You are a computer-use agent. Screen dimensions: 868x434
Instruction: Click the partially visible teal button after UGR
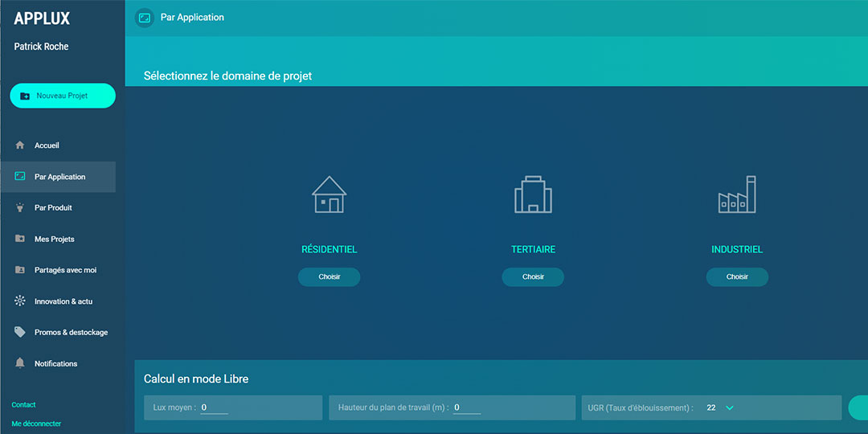pyautogui.click(x=858, y=407)
